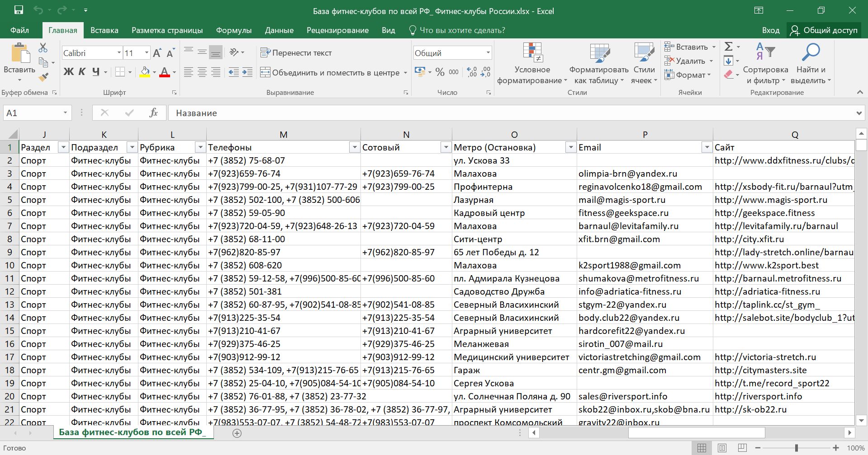The height and width of the screenshot is (455, 868).
Task: Toggle Bold formatting
Action: tap(68, 72)
